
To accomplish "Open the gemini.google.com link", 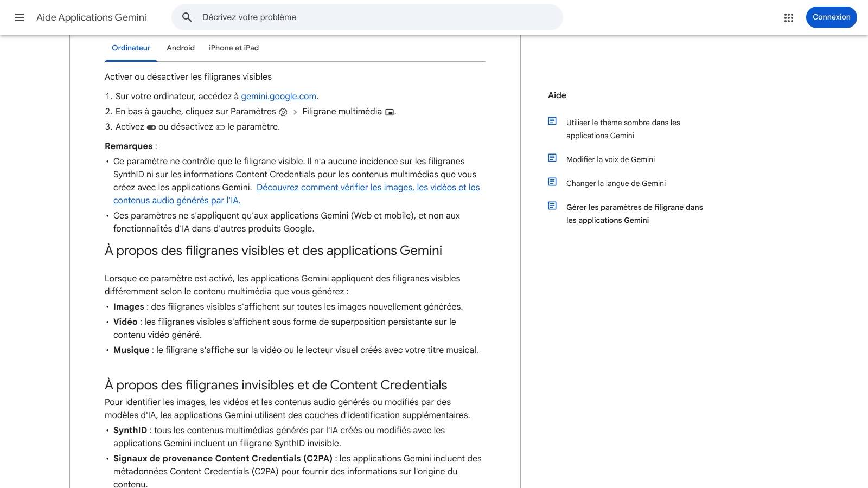I will pyautogui.click(x=278, y=96).
